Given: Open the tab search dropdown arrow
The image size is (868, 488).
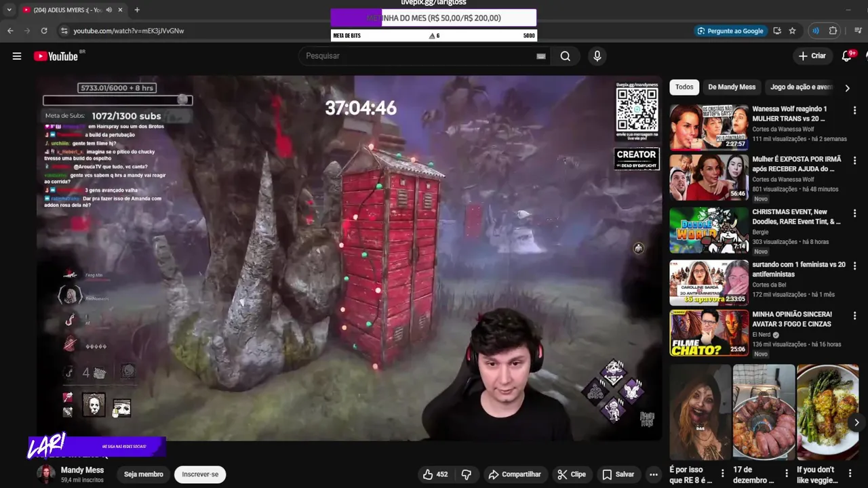Looking at the screenshot, I should point(9,9).
